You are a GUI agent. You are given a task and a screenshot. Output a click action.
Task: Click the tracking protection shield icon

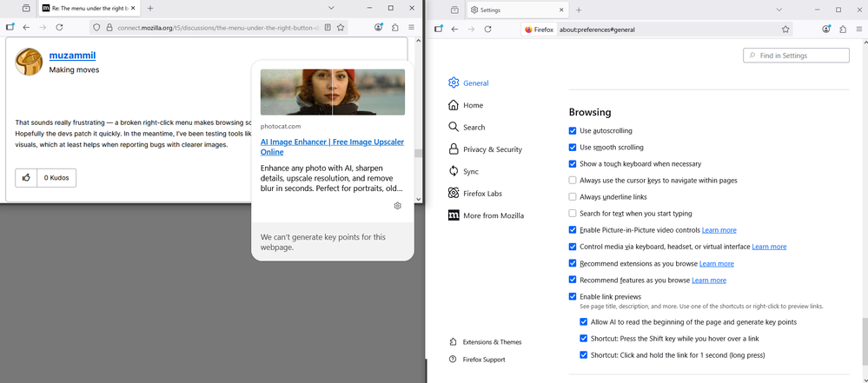(96, 28)
